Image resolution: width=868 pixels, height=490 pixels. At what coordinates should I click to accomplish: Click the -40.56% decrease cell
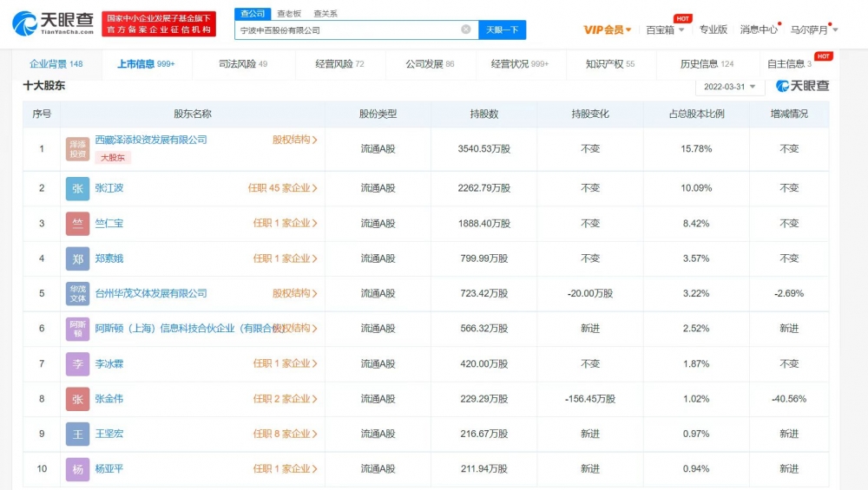pyautogui.click(x=789, y=399)
